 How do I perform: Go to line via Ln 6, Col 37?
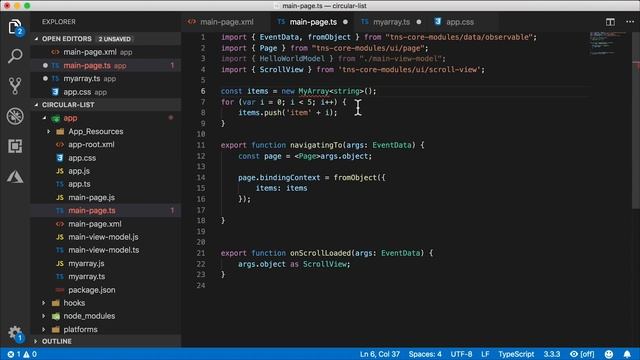click(379, 354)
